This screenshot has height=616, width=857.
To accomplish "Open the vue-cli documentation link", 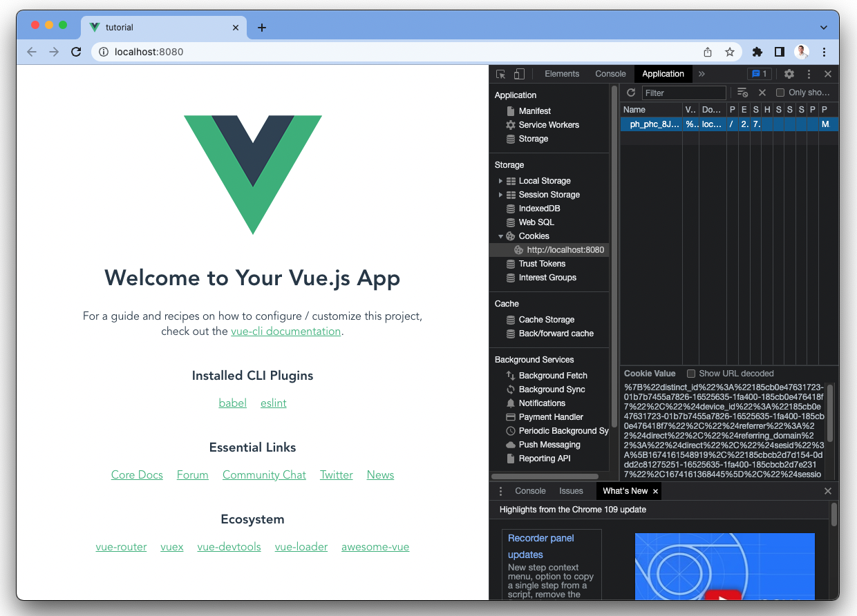I will [x=285, y=331].
